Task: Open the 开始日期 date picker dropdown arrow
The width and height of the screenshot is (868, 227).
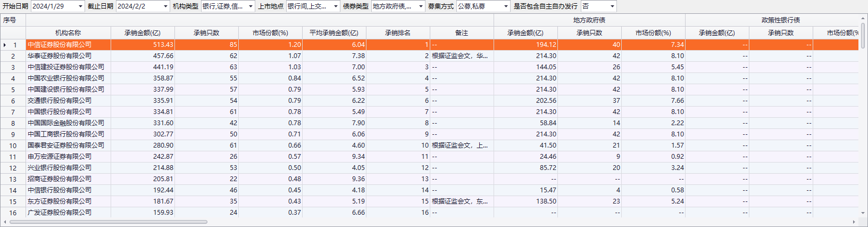Action: [x=80, y=6]
